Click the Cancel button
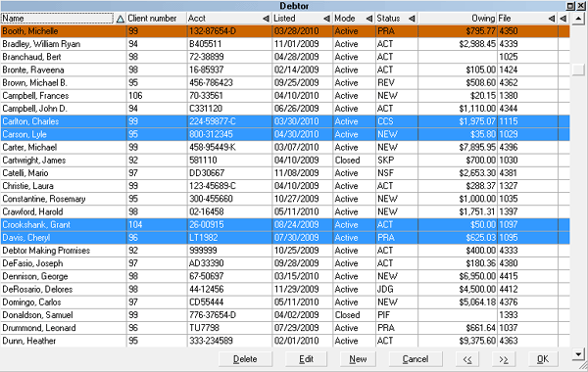 (416, 359)
